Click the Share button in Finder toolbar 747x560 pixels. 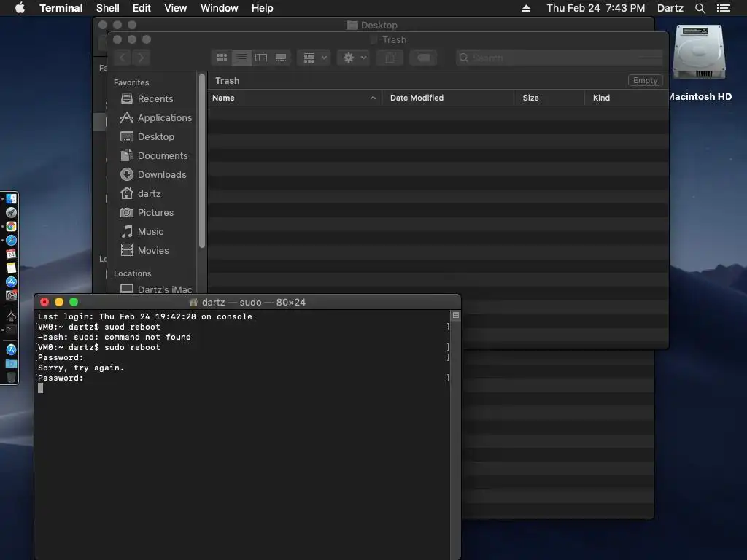[390, 58]
